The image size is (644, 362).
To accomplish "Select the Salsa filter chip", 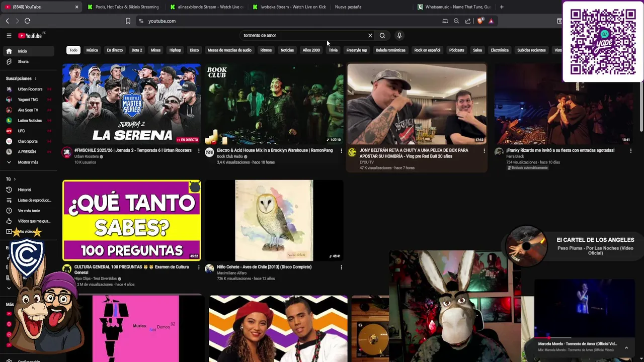I will tap(477, 50).
